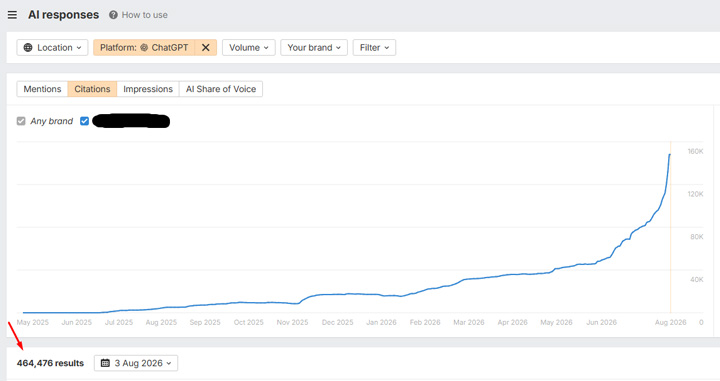This screenshot has height=381, width=720.
Task: Expand the Filter dropdown
Action: point(374,48)
